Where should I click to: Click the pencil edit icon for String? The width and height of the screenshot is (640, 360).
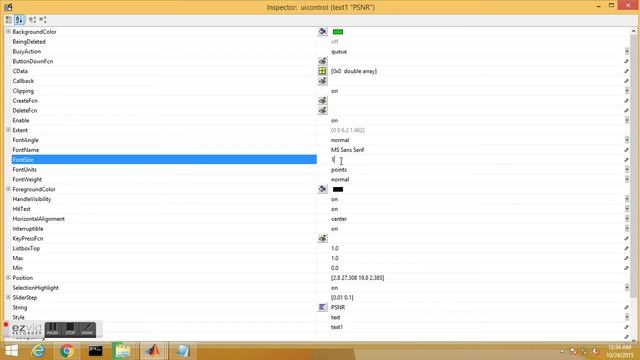tap(627, 307)
